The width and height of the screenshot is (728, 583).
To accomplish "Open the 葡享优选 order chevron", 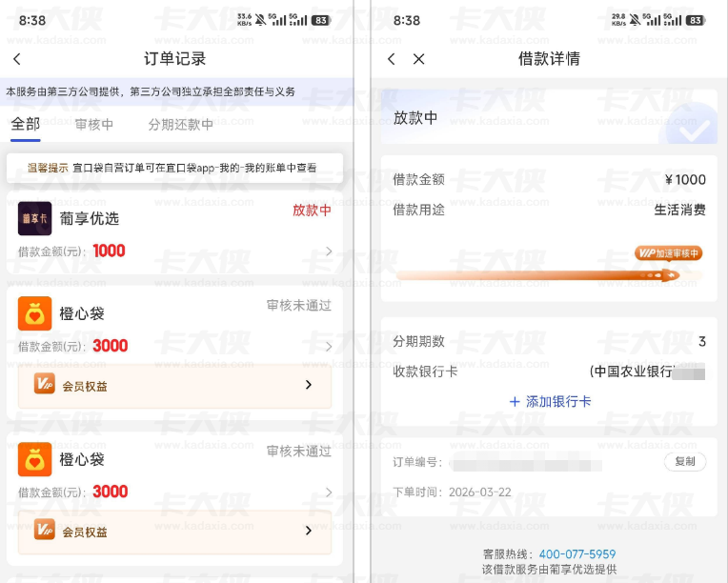I will [329, 251].
